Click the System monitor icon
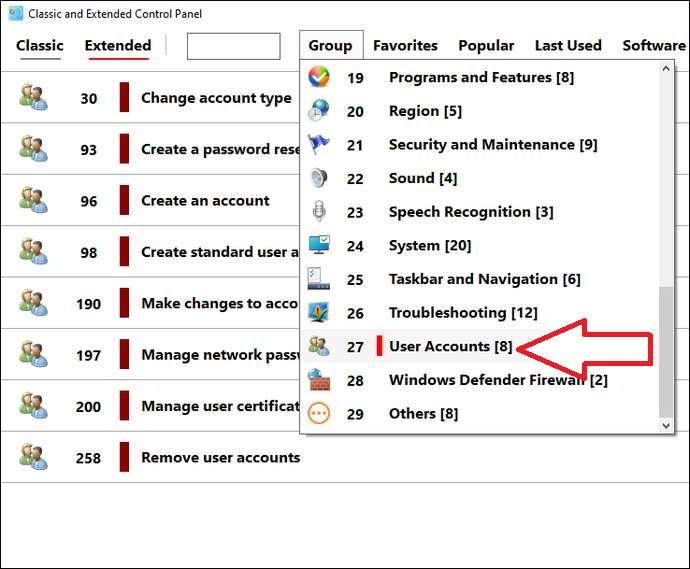 319,245
